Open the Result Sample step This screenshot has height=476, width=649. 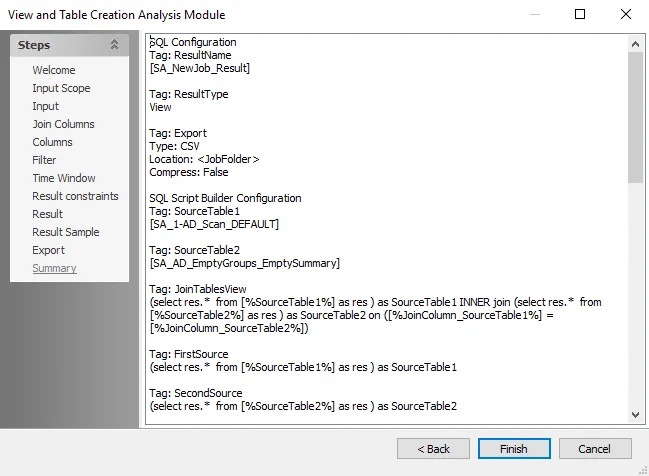click(66, 232)
